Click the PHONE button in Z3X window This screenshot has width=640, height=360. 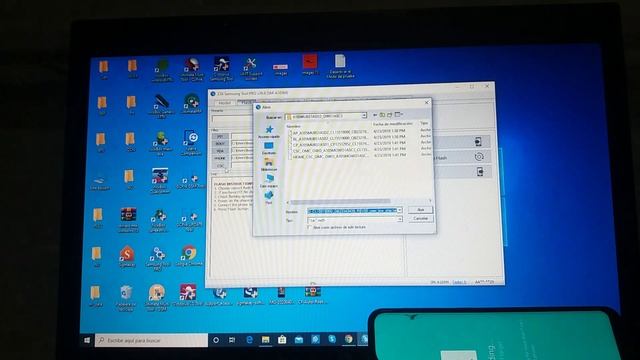tap(220, 158)
